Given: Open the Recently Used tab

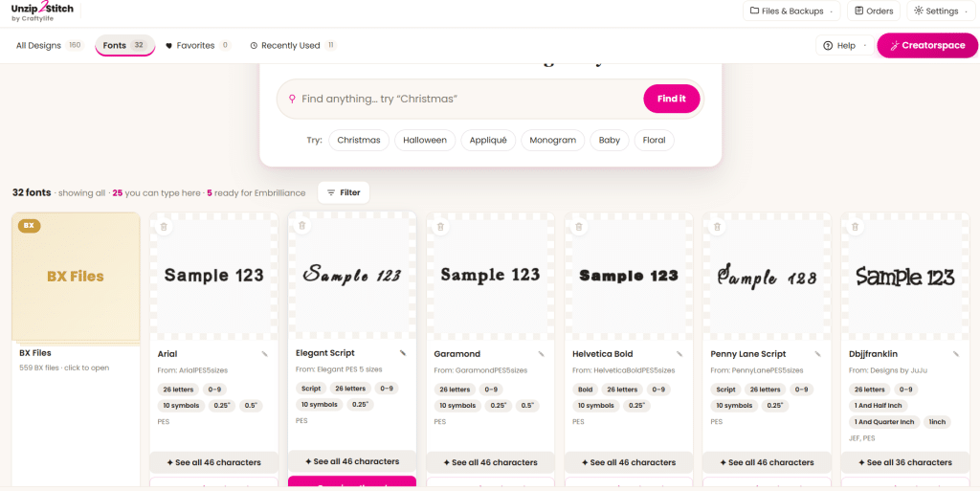Looking at the screenshot, I should click(x=293, y=46).
